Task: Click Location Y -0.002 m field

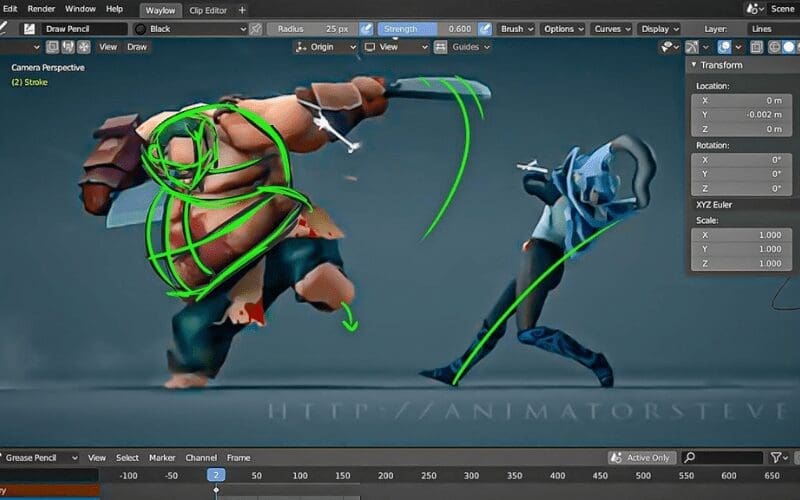Action: click(741, 115)
